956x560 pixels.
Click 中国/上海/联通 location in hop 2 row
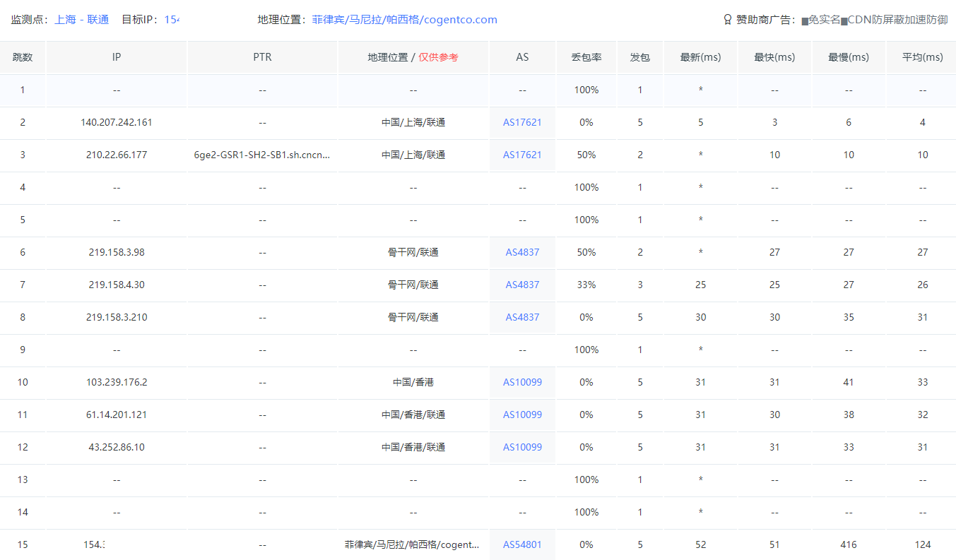[x=413, y=122]
